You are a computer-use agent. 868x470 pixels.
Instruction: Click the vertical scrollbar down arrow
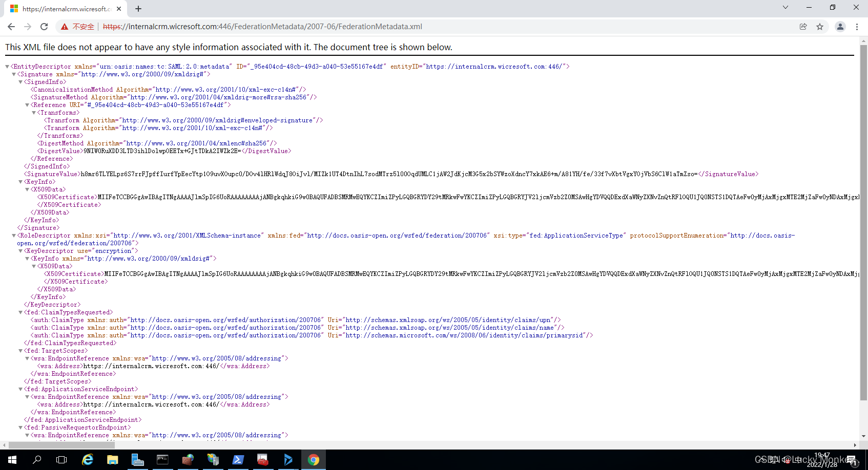[863, 437]
